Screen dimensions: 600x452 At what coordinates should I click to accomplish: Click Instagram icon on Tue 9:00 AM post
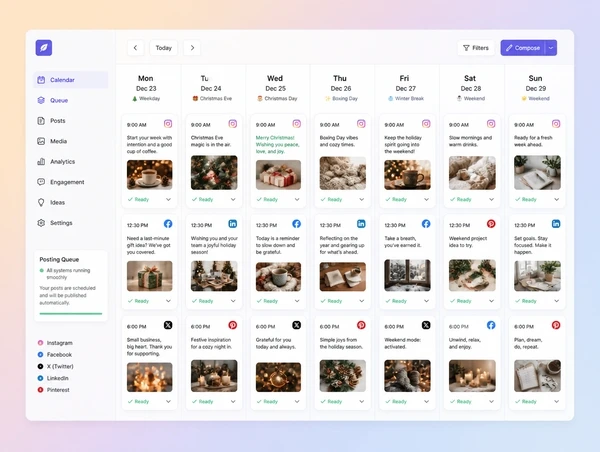tap(233, 124)
